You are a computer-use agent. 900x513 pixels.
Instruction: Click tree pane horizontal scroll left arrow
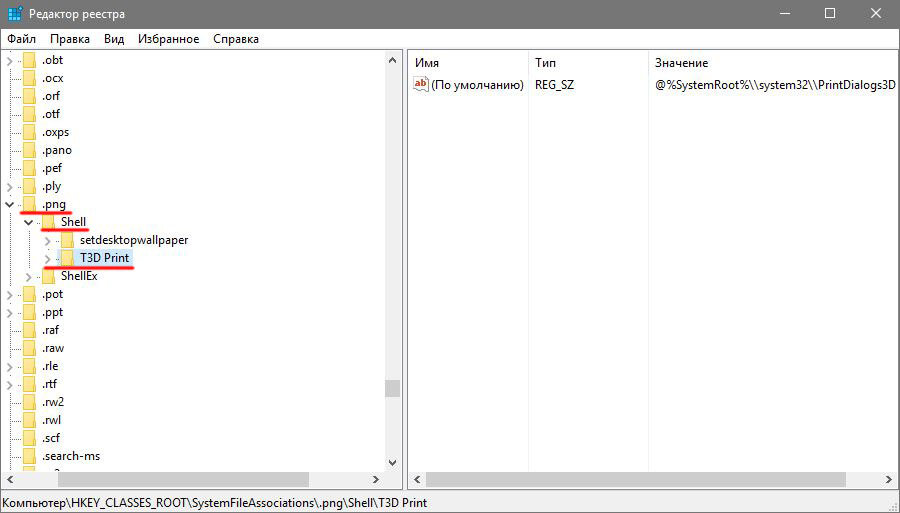10,479
